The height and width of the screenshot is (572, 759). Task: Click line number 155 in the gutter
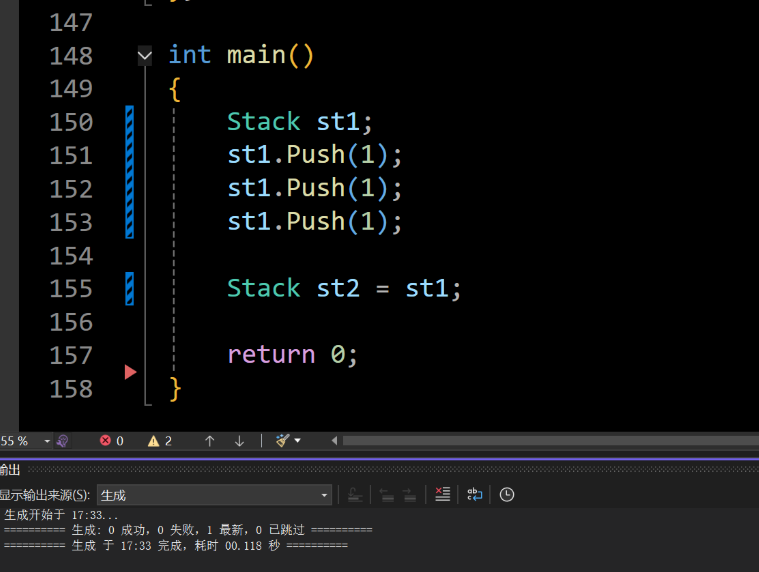pyautogui.click(x=71, y=289)
